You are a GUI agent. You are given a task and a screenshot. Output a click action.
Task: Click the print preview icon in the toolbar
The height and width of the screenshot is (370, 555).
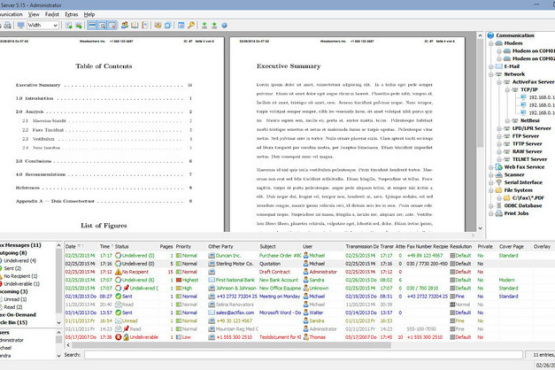tap(7, 25)
